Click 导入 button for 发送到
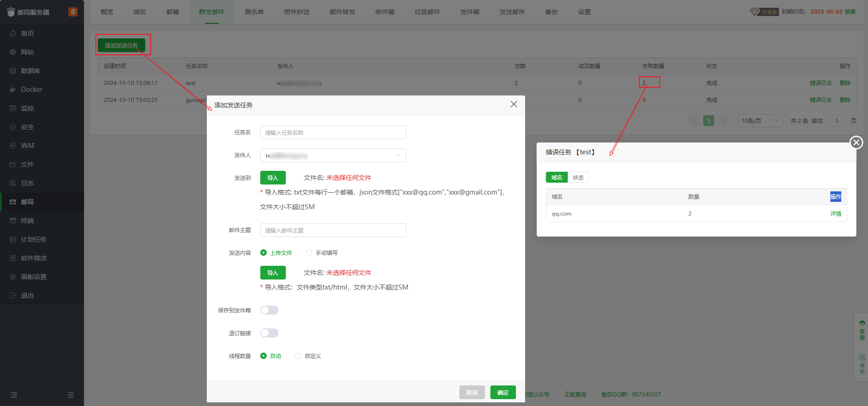Screen dimensions: 868x406 tap(273, 178)
